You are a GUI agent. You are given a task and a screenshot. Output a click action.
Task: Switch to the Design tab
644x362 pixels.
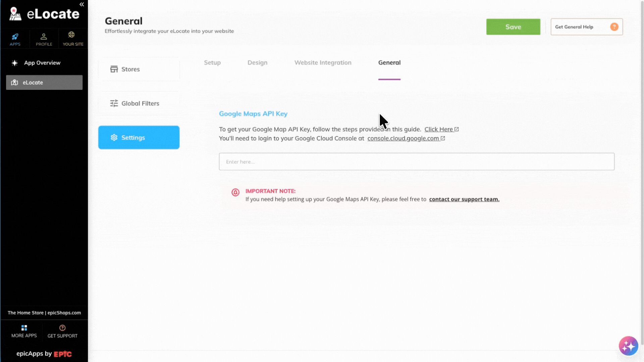[x=257, y=63]
